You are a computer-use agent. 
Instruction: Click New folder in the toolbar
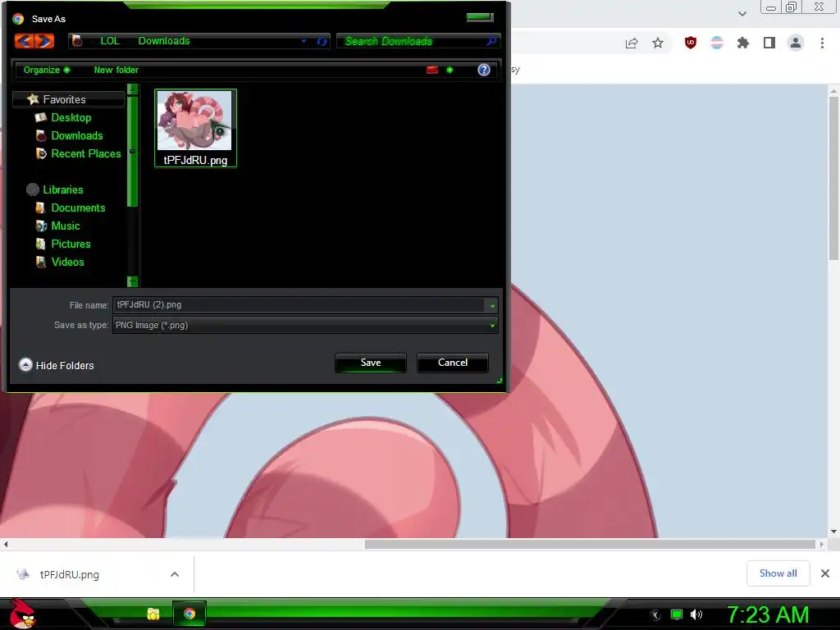[116, 70]
